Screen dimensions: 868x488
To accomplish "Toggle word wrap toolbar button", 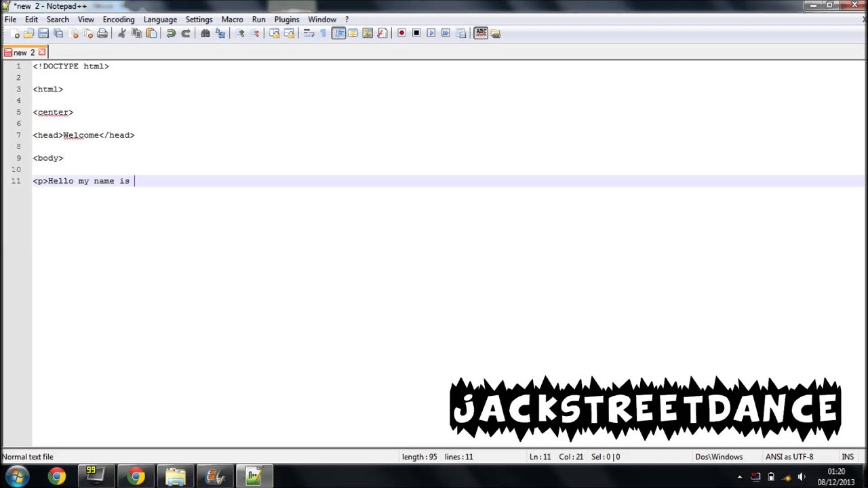I will [309, 33].
